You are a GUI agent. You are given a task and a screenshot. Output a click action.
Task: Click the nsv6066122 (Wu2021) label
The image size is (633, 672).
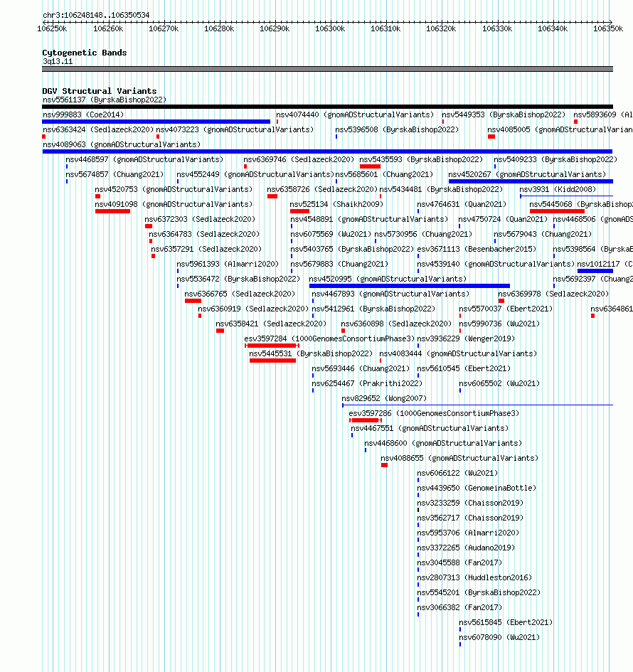pyautogui.click(x=458, y=473)
